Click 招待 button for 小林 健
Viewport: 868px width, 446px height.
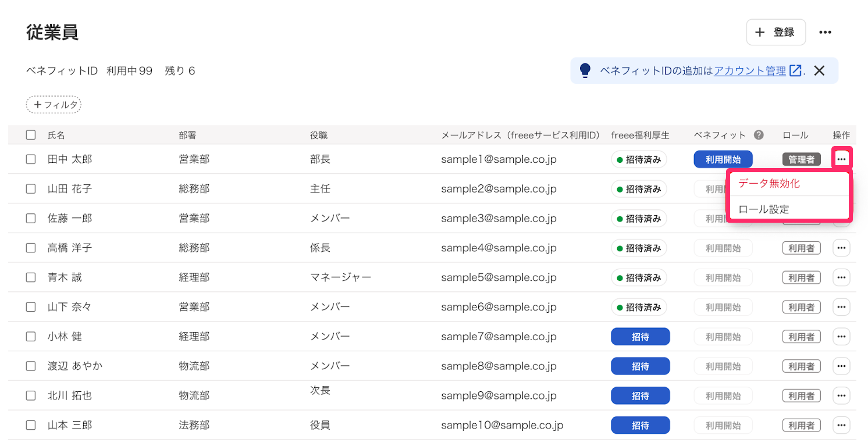640,337
